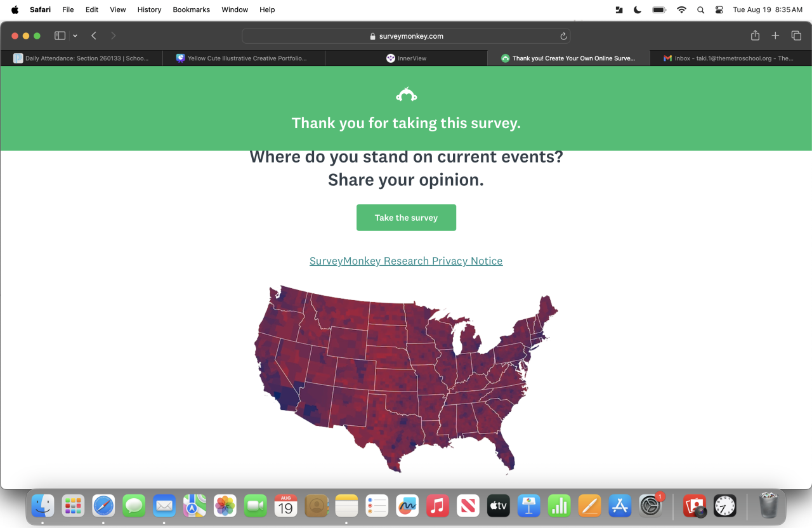Add a new tab with plus icon
Screen dimensions: 812x528
[775, 36]
